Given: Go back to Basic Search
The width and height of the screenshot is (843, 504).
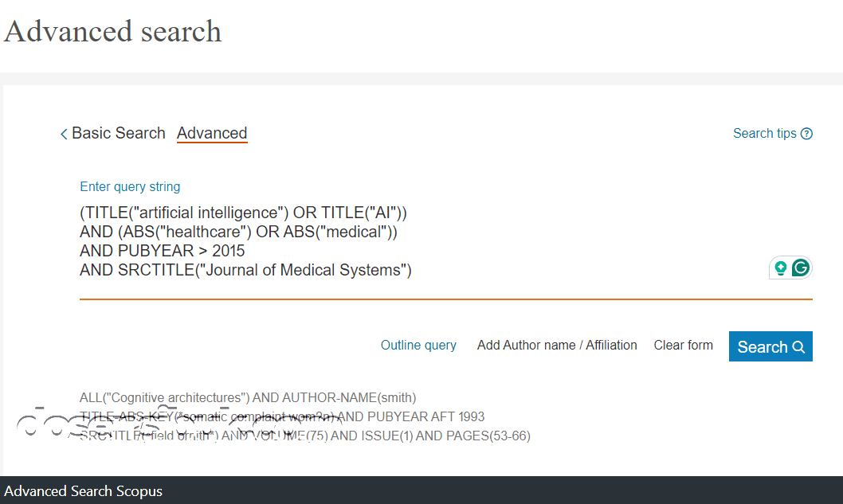Looking at the screenshot, I should (x=118, y=133).
